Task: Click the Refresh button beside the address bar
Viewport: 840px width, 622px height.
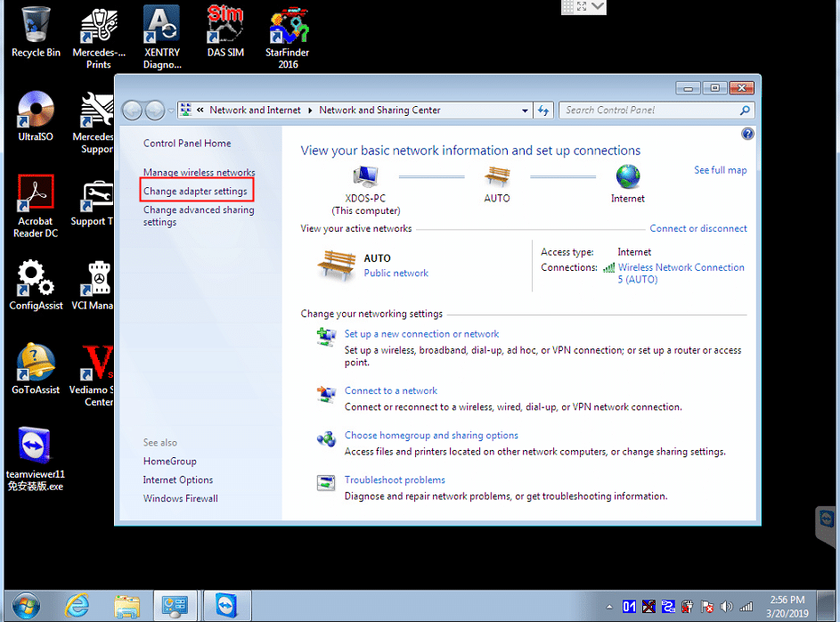Action: tap(544, 110)
